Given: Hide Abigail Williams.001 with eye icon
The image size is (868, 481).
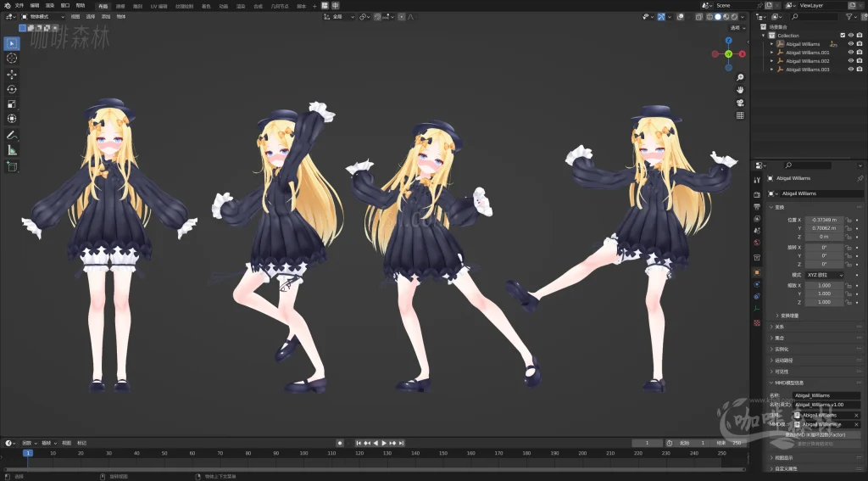Looking at the screenshot, I should click(851, 52).
